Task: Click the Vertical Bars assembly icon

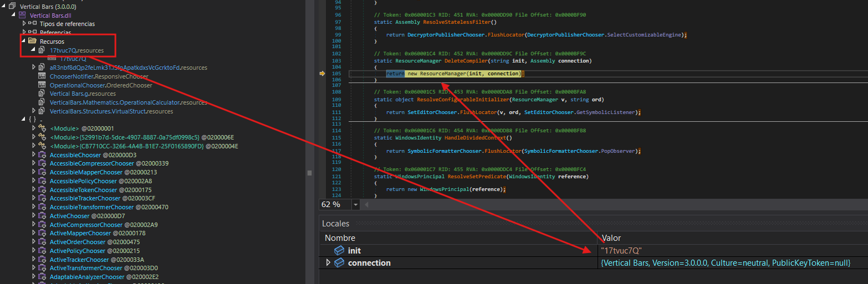Action: point(12,6)
